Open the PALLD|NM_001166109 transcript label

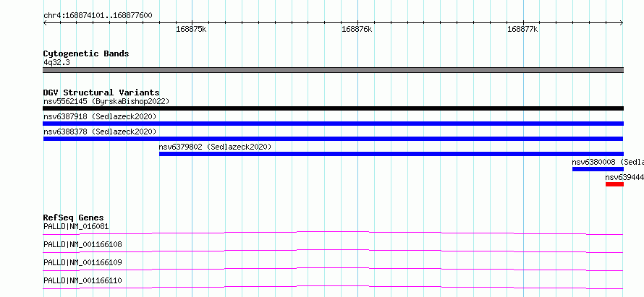pos(82,262)
